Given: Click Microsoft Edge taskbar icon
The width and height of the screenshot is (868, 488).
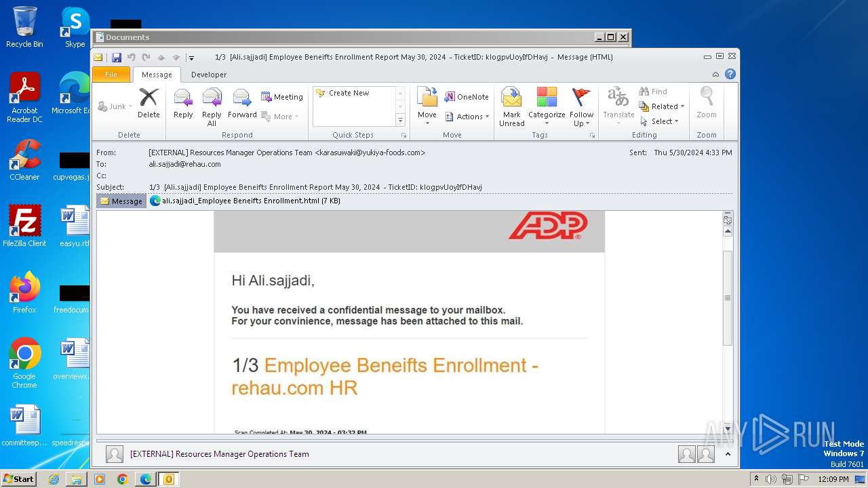Looking at the screenshot, I should pyautogui.click(x=145, y=479).
